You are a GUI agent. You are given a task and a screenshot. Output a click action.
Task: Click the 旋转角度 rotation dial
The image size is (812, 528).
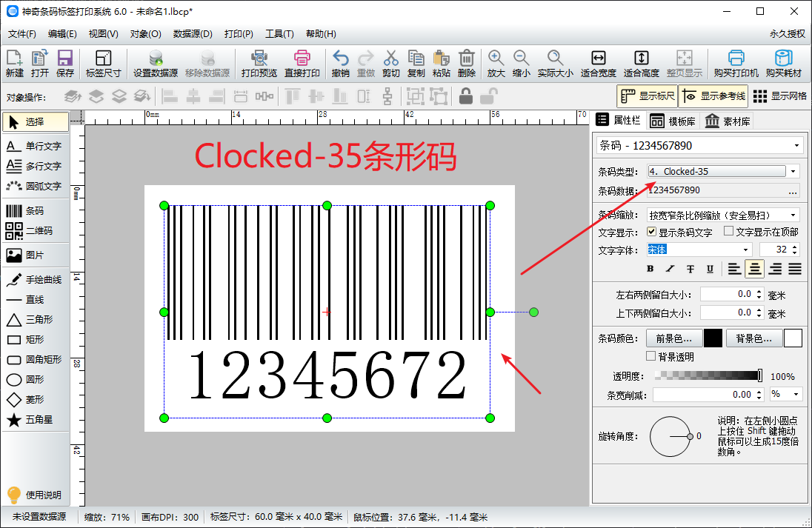click(670, 436)
